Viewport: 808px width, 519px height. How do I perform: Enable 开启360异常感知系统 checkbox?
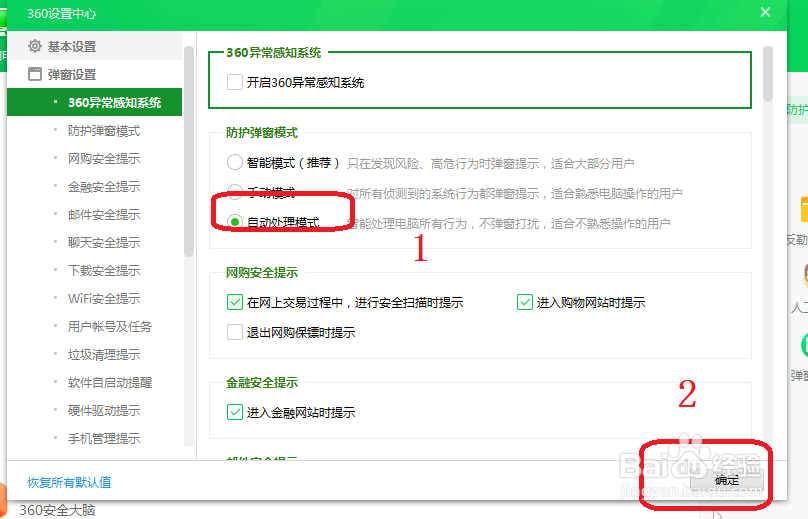(x=234, y=82)
